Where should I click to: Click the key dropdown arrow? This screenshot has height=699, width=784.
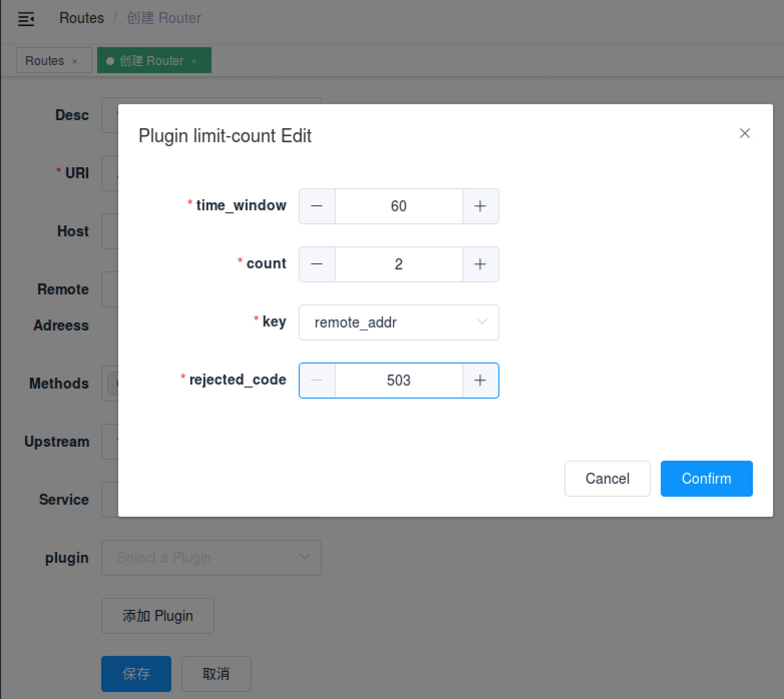coord(482,322)
